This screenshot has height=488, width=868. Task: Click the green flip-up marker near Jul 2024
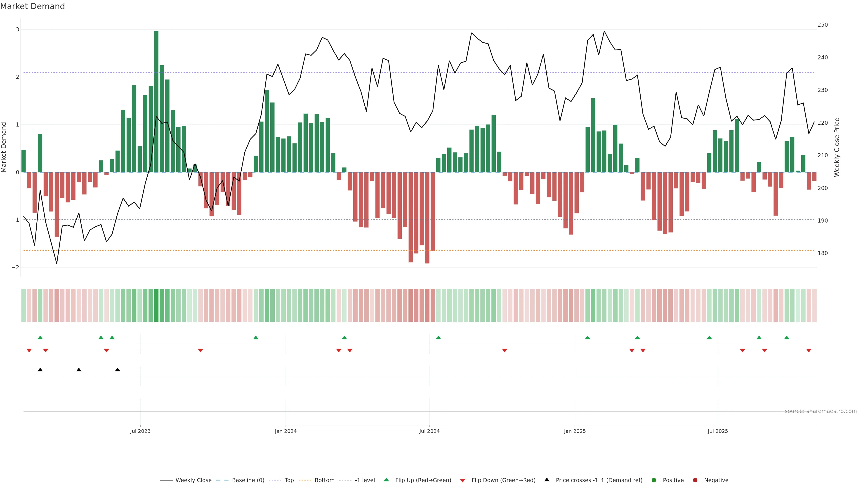coord(438,338)
